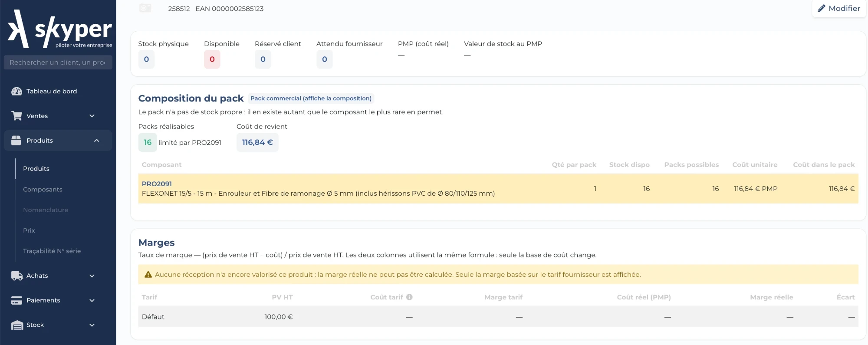868x345 pixels.
Task: Open the Nomenclature page
Action: 46,210
